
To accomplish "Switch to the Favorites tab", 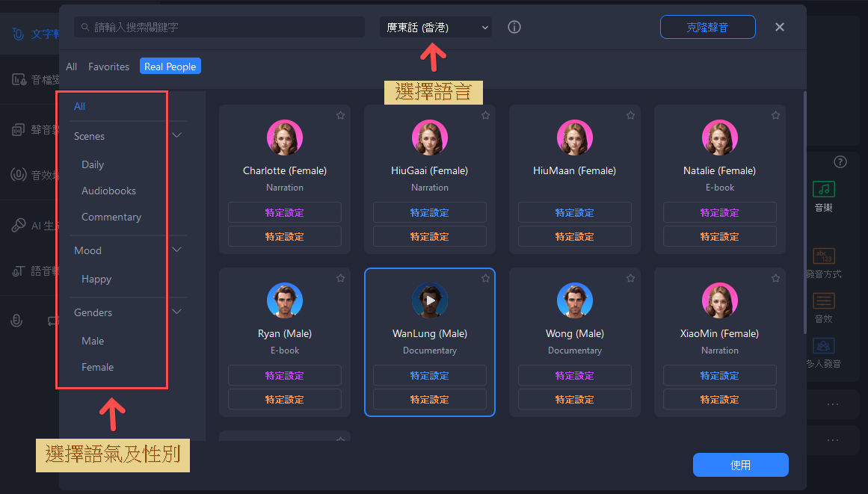I will coord(108,67).
